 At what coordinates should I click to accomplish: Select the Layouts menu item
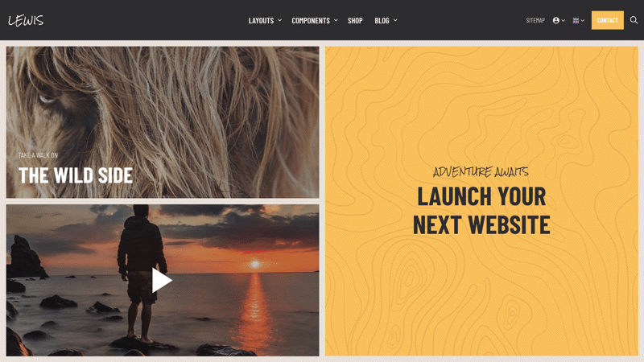(x=261, y=21)
